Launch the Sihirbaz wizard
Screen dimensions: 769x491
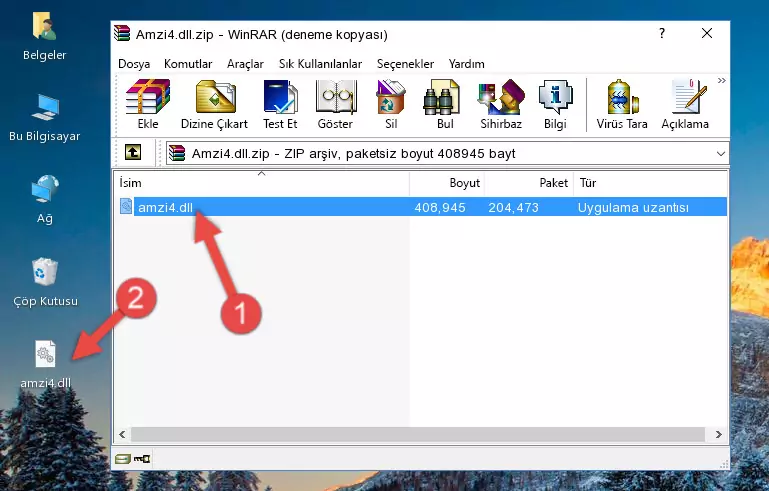click(501, 104)
